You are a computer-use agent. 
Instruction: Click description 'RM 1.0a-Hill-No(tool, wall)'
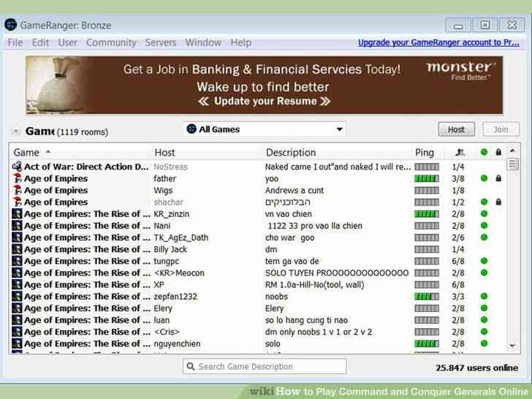pyautogui.click(x=315, y=285)
